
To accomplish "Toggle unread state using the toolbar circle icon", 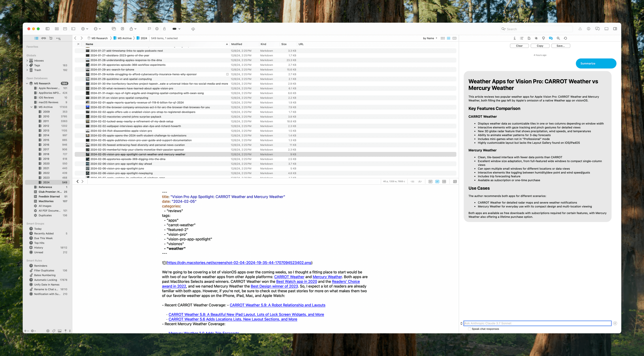I will [x=157, y=29].
